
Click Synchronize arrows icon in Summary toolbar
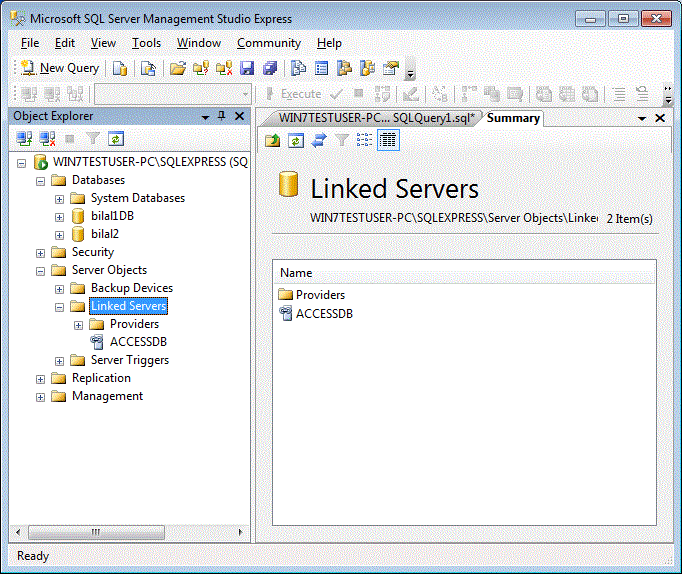click(x=319, y=140)
